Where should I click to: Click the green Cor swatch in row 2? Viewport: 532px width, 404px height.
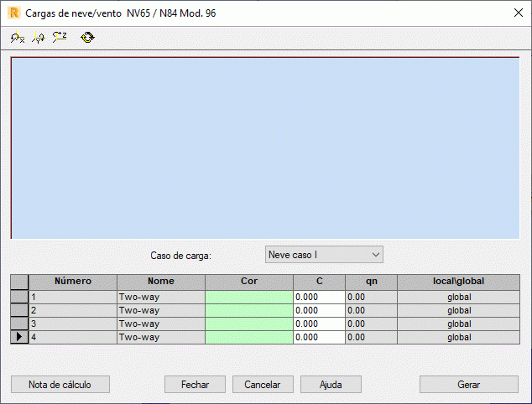pyautogui.click(x=249, y=310)
